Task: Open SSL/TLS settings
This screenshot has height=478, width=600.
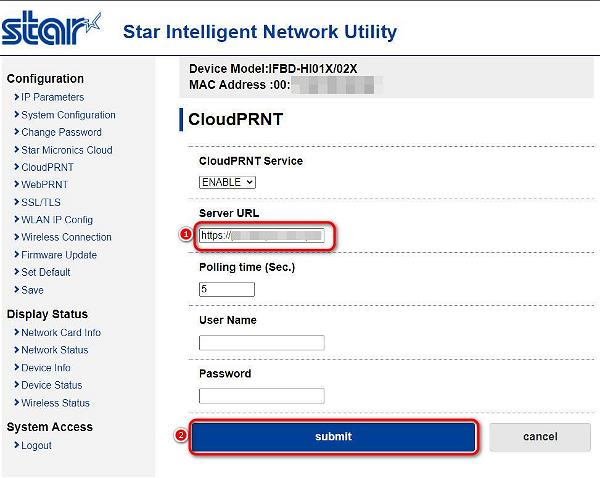Action: click(41, 202)
